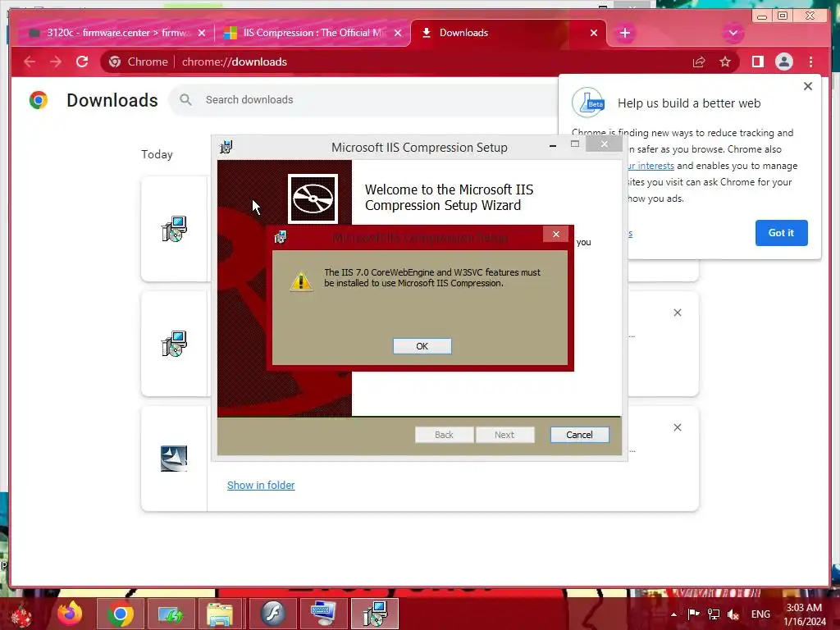Image resolution: width=840 pixels, height=630 pixels.
Task: Click the warning triangle icon in the dialog
Action: (x=300, y=281)
